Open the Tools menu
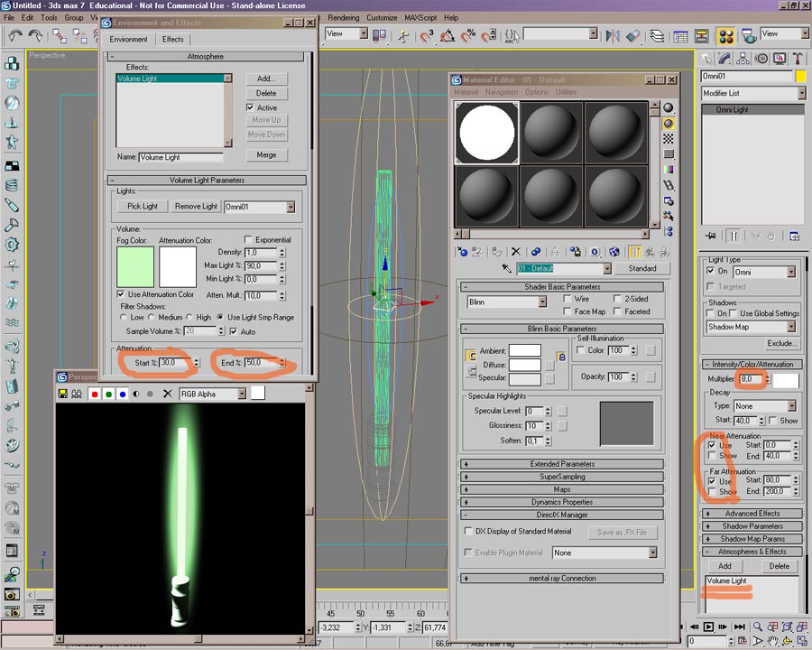 50,18
